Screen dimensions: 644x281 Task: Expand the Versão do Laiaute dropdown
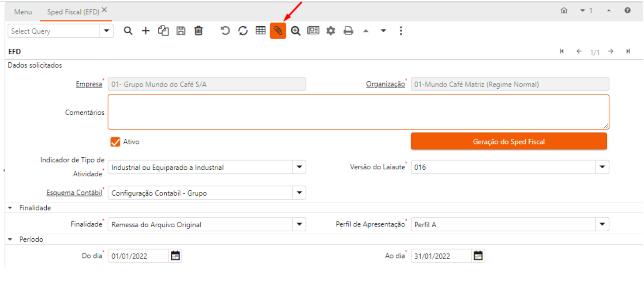[x=602, y=167]
